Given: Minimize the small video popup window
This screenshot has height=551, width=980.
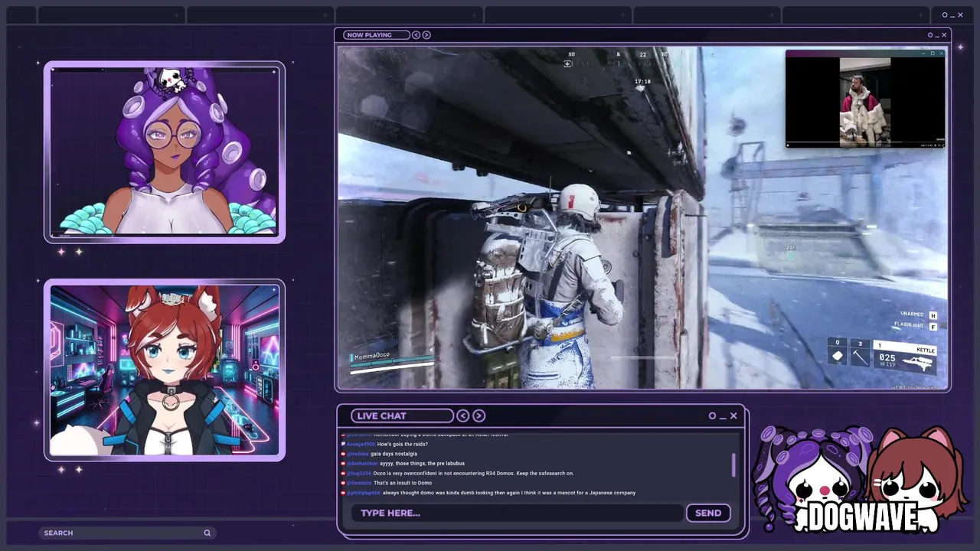Looking at the screenshot, I should [x=924, y=54].
